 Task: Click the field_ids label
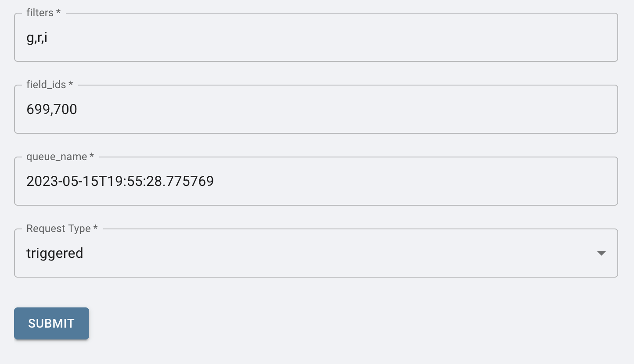coord(45,85)
